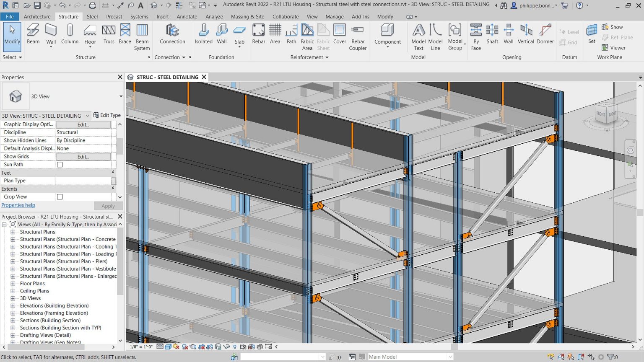Click the view scale 1/8" = 1'-0"
The height and width of the screenshot is (362, 644).
pos(140,346)
